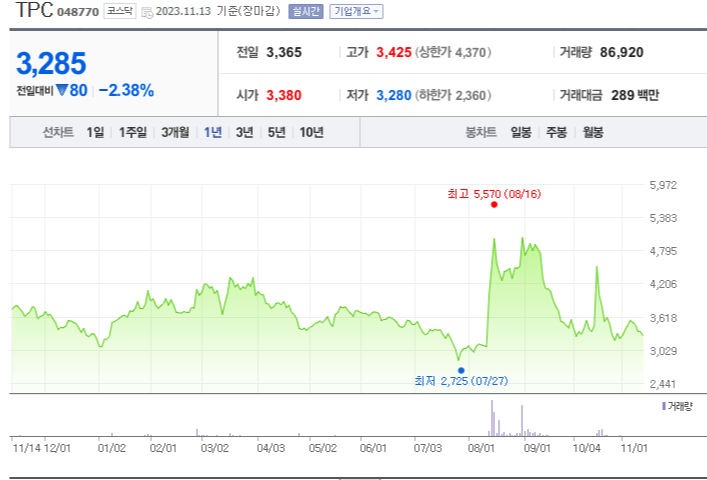Viewport: 707px width, 480px height.
Task: Click the -2.38% change percentage
Action: click(x=126, y=90)
